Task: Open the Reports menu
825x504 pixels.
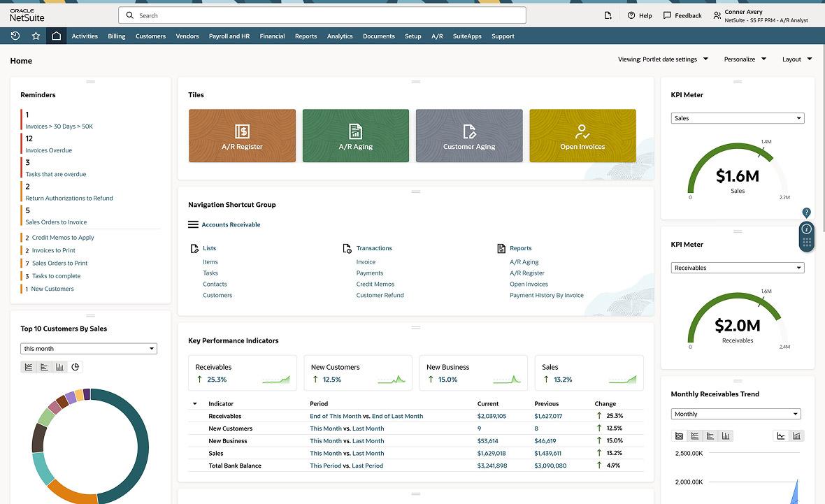Action: 306,36
